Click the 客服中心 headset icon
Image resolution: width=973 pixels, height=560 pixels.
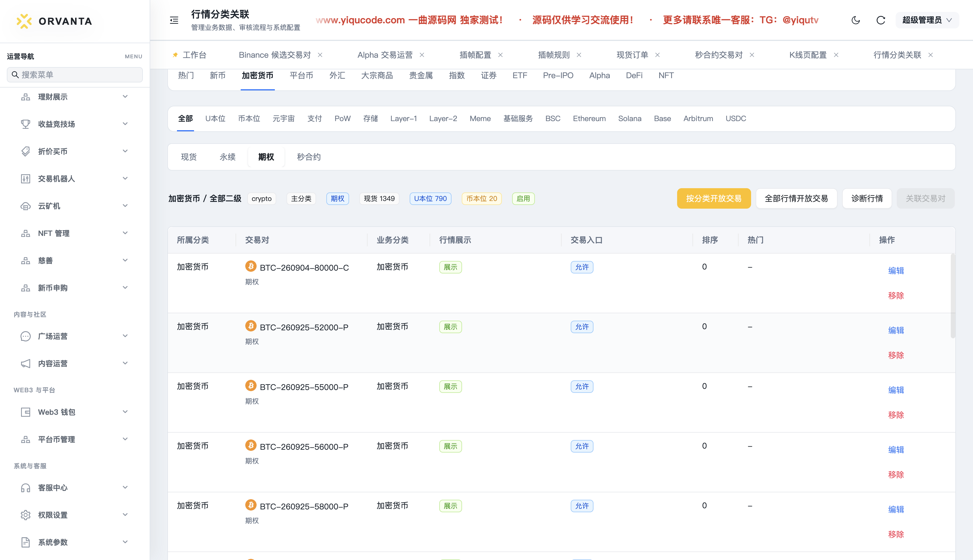click(x=25, y=488)
